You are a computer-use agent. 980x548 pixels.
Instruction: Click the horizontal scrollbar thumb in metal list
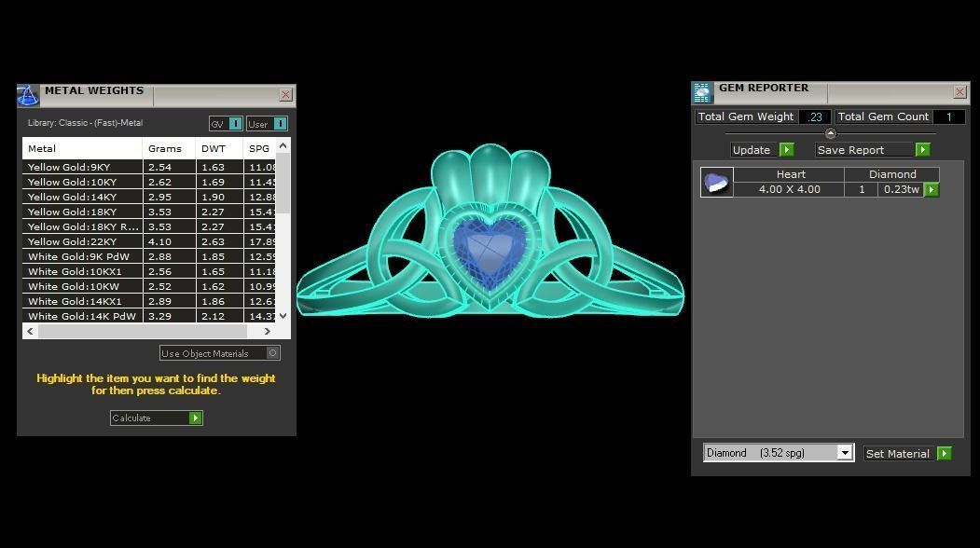143,331
